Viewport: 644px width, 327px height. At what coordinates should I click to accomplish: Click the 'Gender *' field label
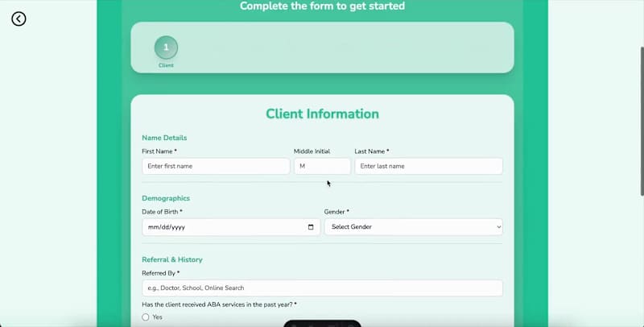336,212
